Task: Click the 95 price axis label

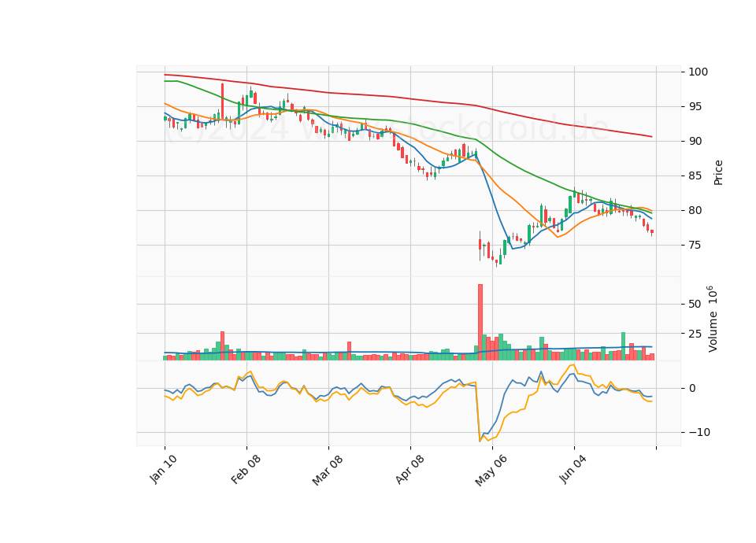Action: (x=695, y=107)
